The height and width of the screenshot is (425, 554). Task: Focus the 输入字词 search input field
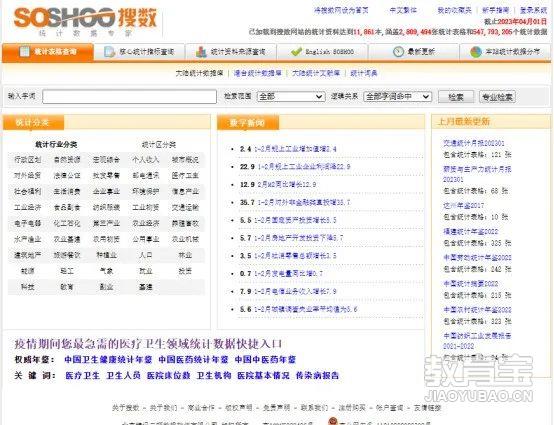[x=129, y=96]
